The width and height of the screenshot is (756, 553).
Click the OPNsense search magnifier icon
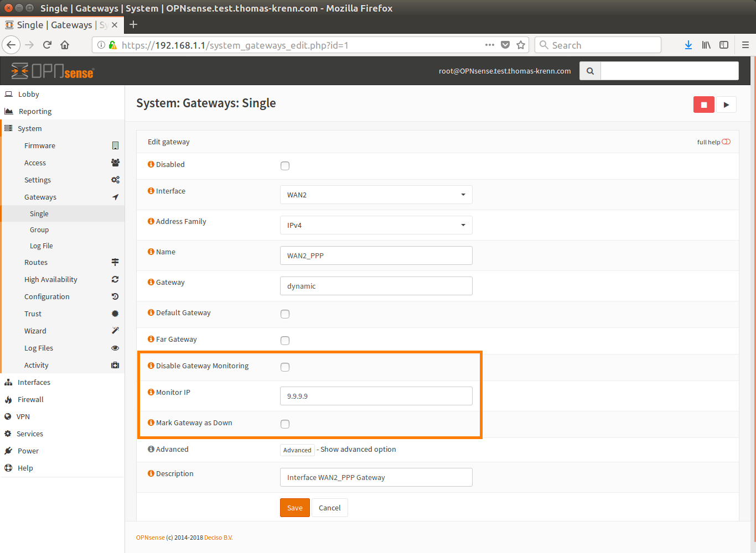pos(590,71)
